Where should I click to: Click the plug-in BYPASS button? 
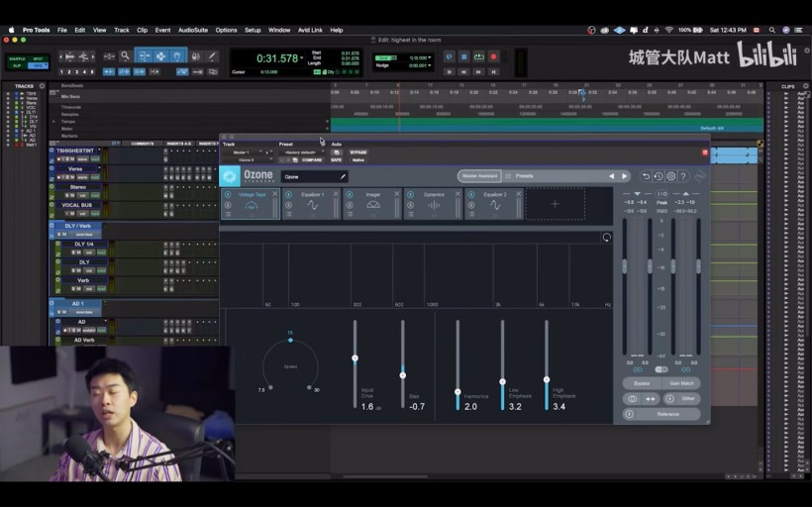358,152
